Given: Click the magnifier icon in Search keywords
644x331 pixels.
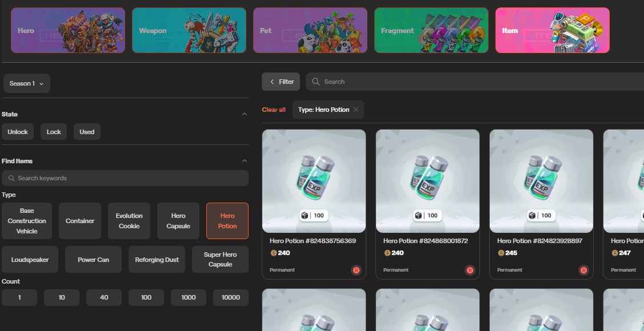Looking at the screenshot, I should [11, 178].
